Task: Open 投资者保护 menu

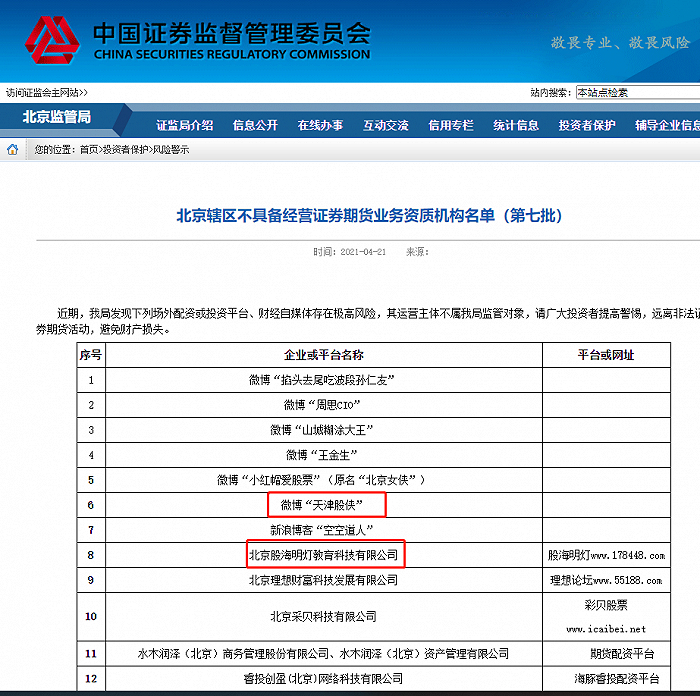Action: point(587,125)
